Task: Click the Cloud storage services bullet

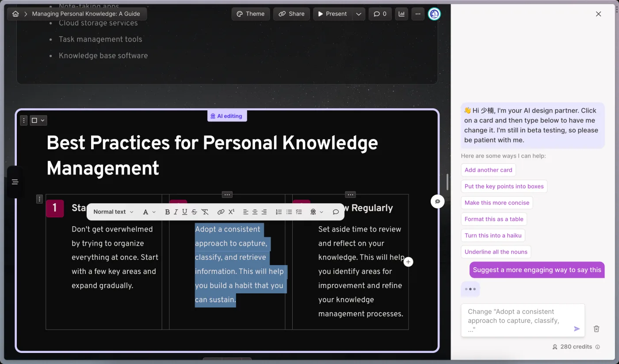Action: click(98, 23)
